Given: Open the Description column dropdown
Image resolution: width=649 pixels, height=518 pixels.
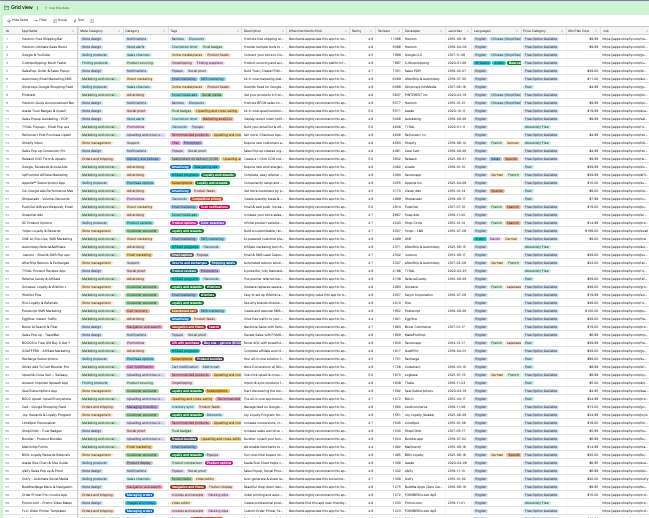Looking at the screenshot, I should coord(282,31).
